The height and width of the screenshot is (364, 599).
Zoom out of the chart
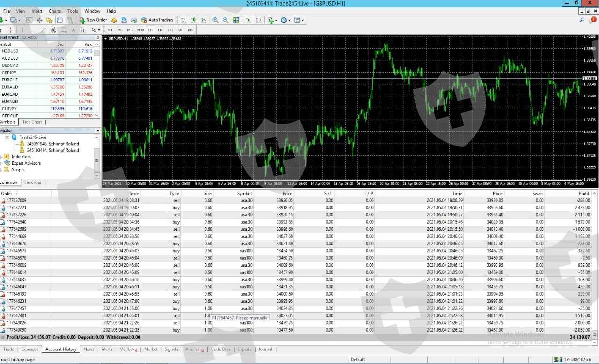pos(226,20)
